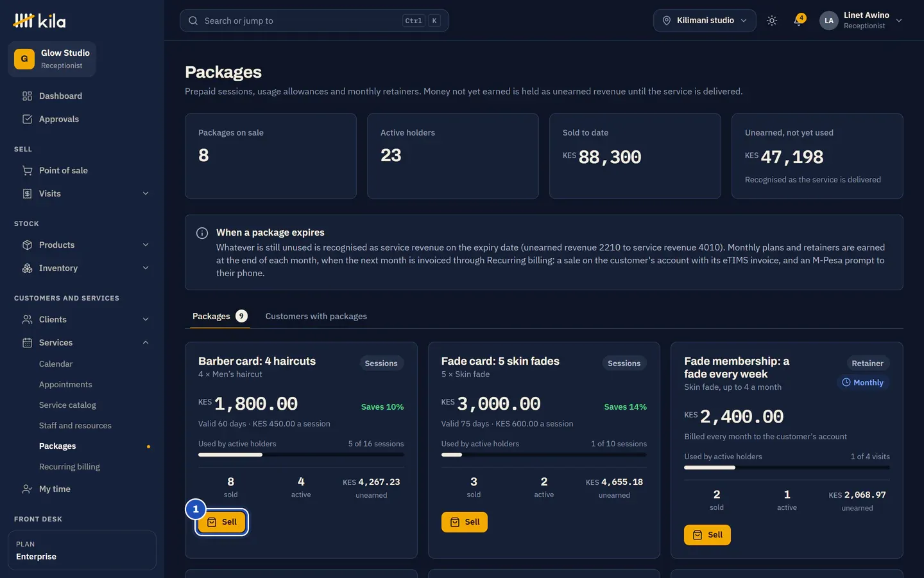Click the Sold to date KES 88,300 value
The height and width of the screenshot is (578, 924).
tap(602, 157)
